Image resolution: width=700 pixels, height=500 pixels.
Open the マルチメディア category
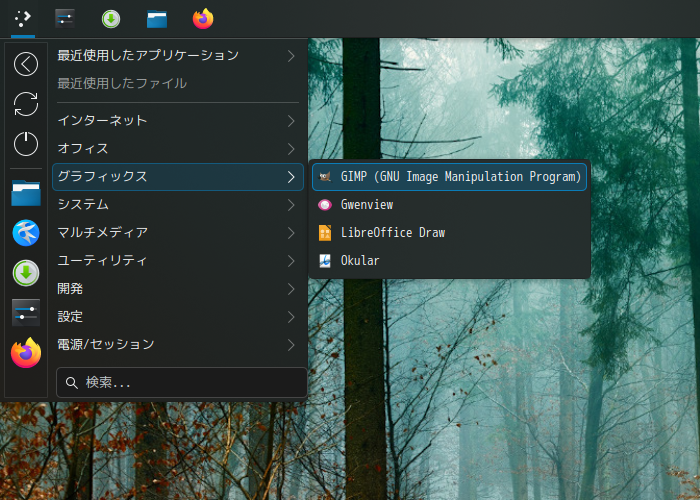pyautogui.click(x=178, y=233)
